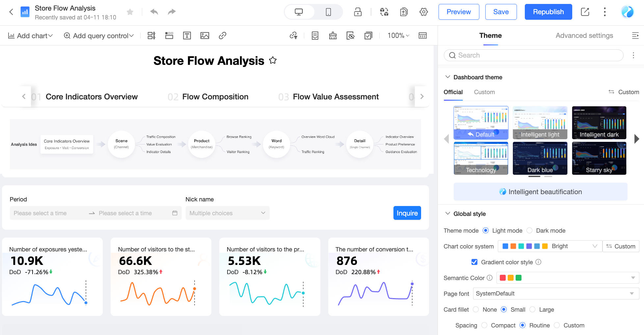644x335 pixels.
Task: Set Card fillet to None
Action: (x=476, y=310)
